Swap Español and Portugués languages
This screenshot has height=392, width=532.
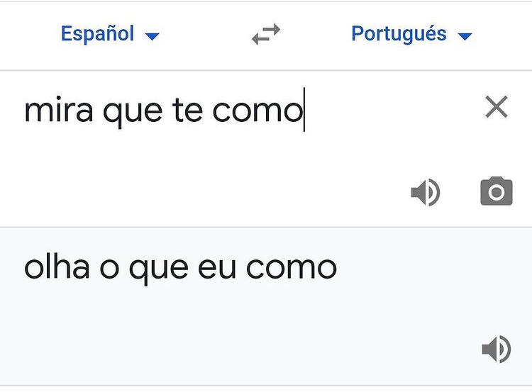pos(266,34)
